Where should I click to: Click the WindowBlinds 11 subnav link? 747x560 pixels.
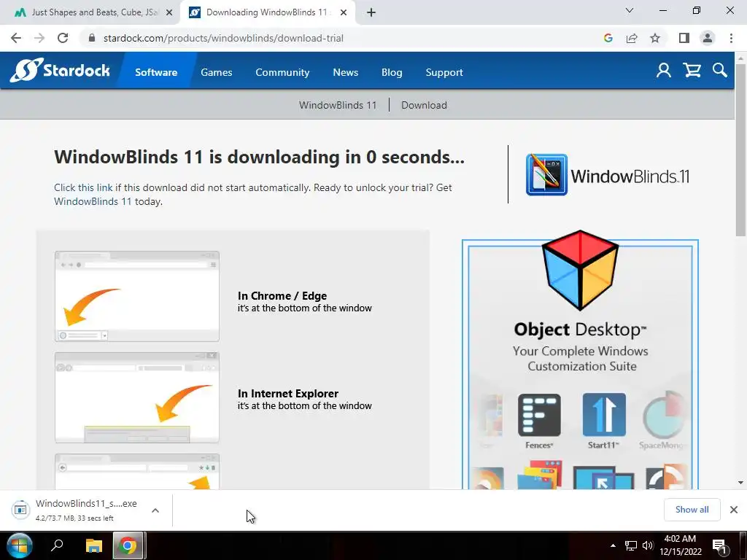coord(338,105)
